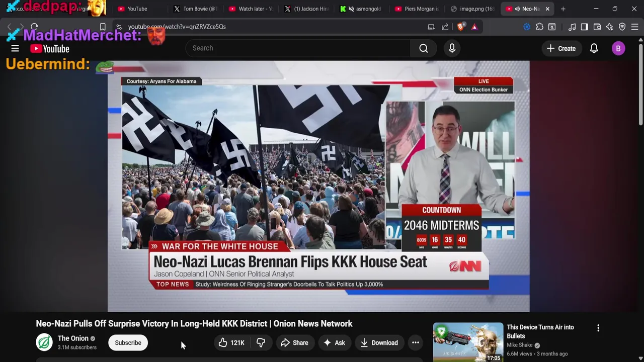Click the browser address bar URL
644x362 pixels.
pos(177,27)
